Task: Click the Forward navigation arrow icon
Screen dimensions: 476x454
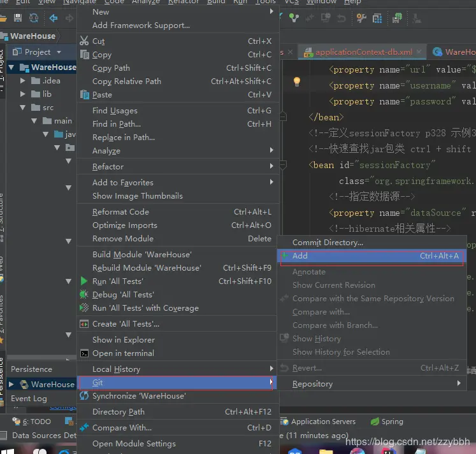Action: [x=69, y=18]
